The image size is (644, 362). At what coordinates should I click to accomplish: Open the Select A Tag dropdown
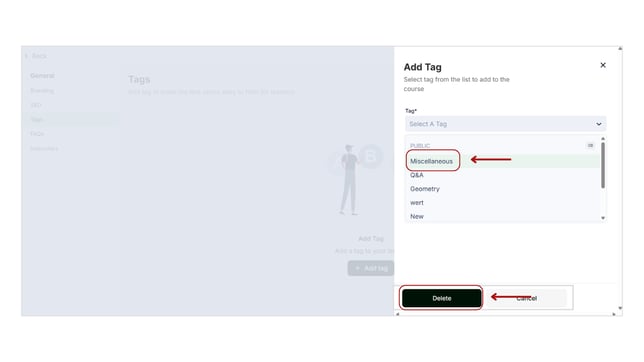pyautogui.click(x=505, y=124)
